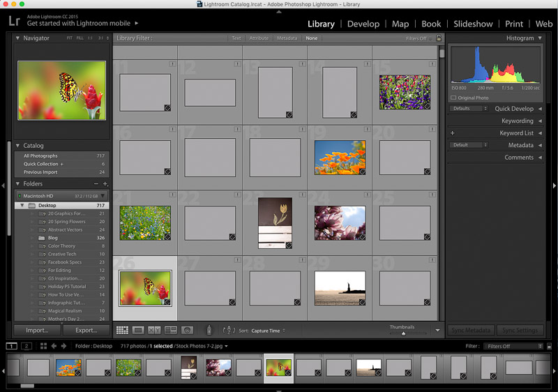Remove folder with minus icon

coord(96,184)
